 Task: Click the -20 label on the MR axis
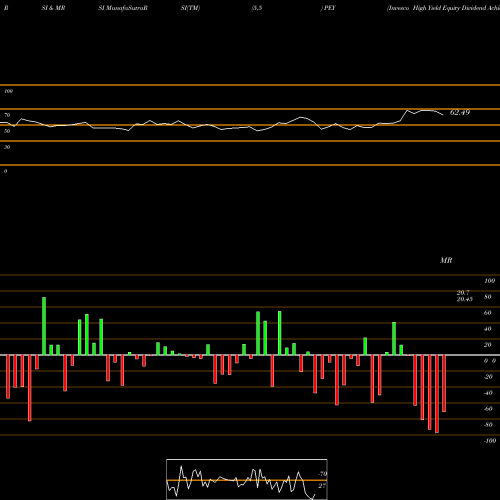[488, 377]
